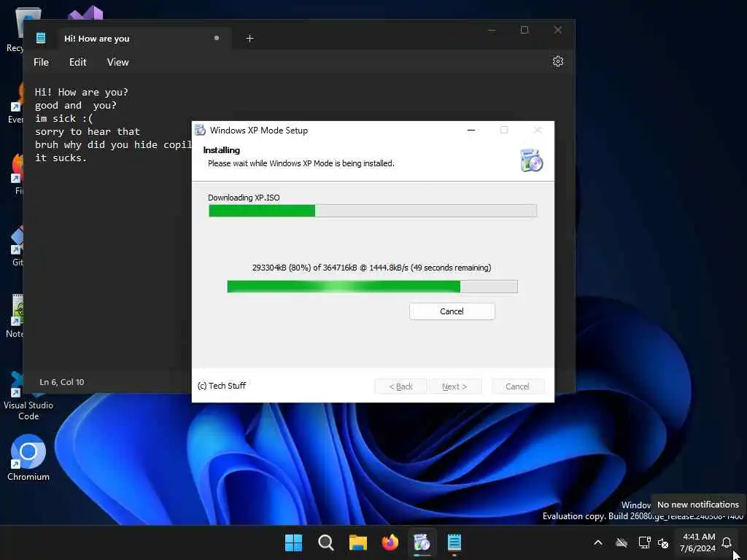Click the 80% download progress bar

(x=372, y=286)
